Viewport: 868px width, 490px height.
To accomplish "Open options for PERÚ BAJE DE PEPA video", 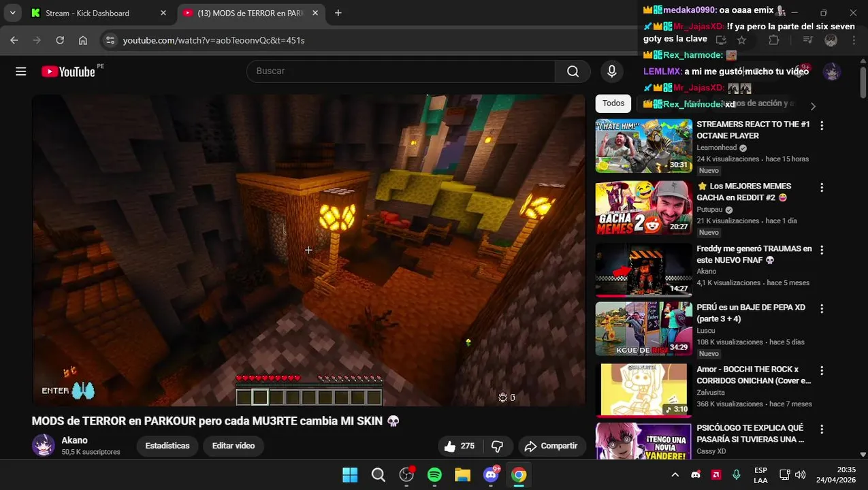I will [822, 308].
